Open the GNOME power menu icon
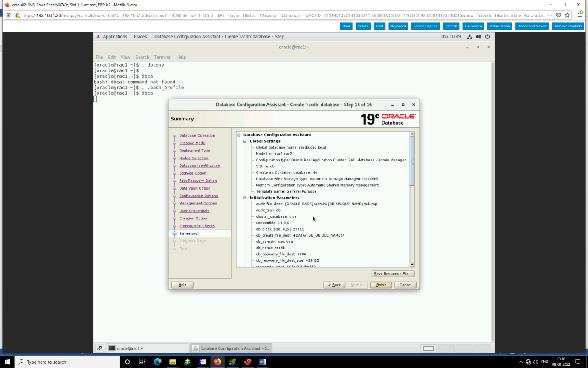The width and height of the screenshot is (588, 368). pyautogui.click(x=487, y=37)
